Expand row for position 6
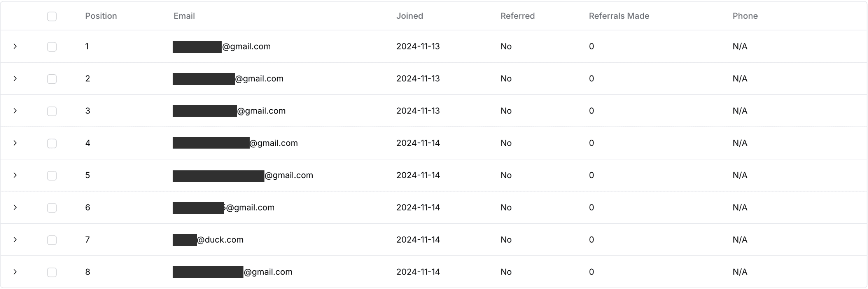The image size is (868, 289). pos(15,207)
